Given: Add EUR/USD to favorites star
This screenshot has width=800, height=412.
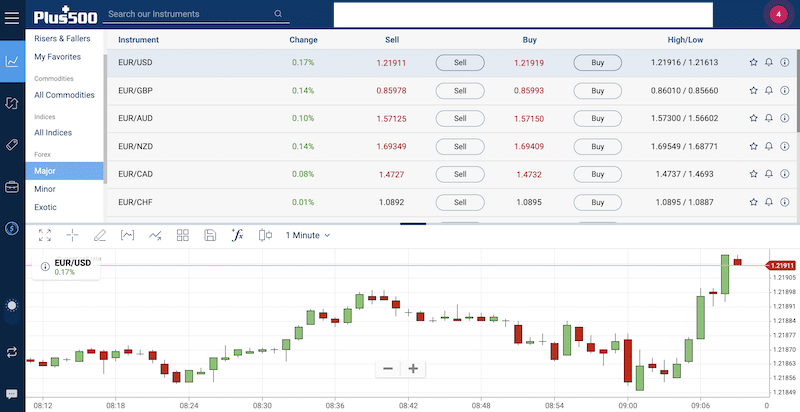Looking at the screenshot, I should point(754,63).
